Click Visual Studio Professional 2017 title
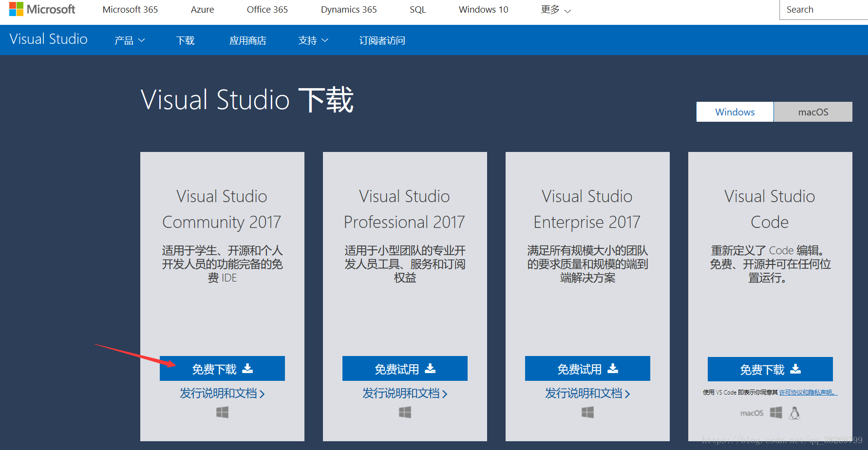Image resolution: width=868 pixels, height=450 pixels. tap(405, 209)
